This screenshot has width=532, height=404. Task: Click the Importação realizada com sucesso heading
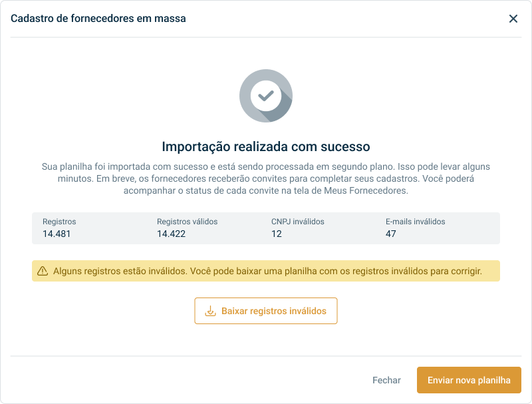pos(266,146)
